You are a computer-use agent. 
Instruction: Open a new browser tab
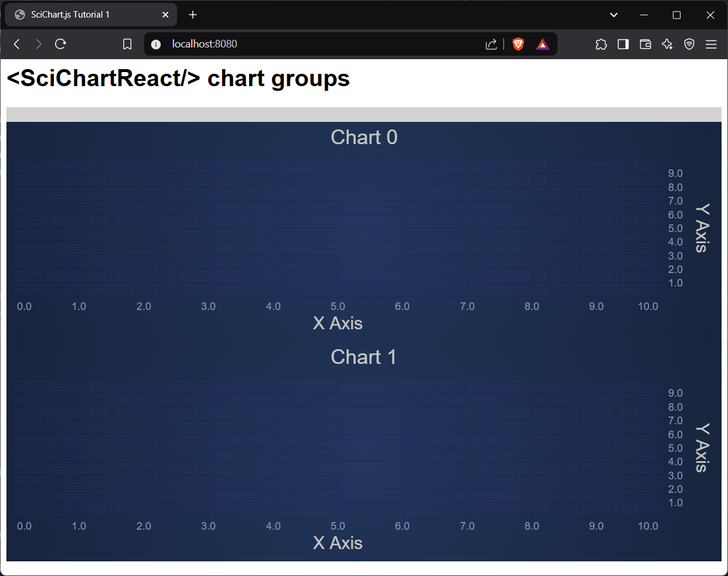[x=193, y=15]
